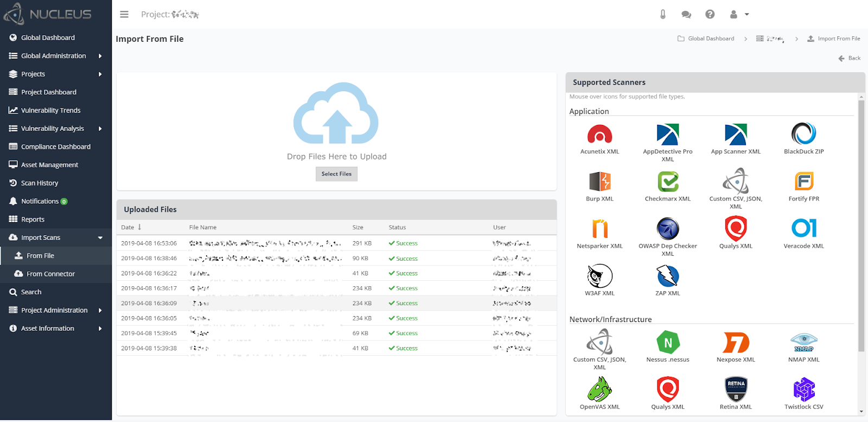This screenshot has width=868, height=422.
Task: Collapse the Import Scans section
Action: pos(56,238)
